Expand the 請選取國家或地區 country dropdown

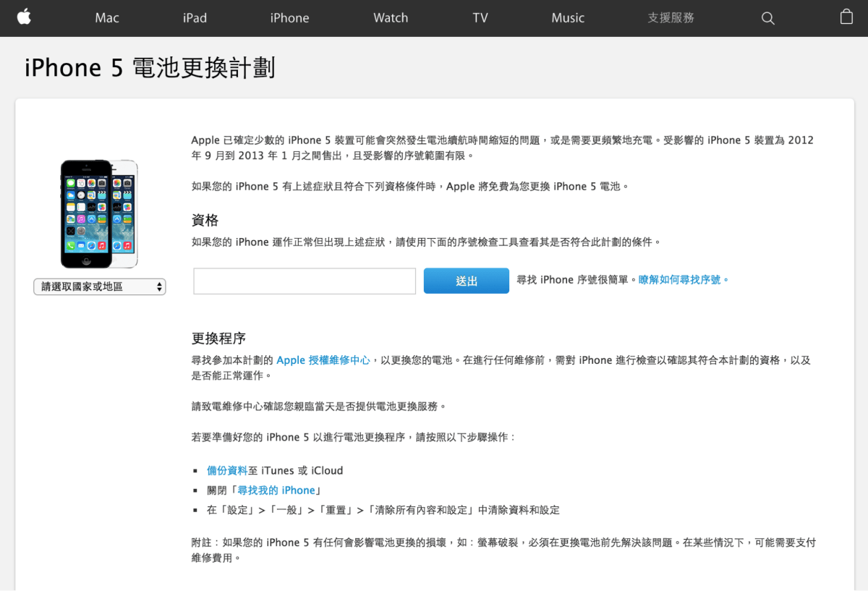100,286
